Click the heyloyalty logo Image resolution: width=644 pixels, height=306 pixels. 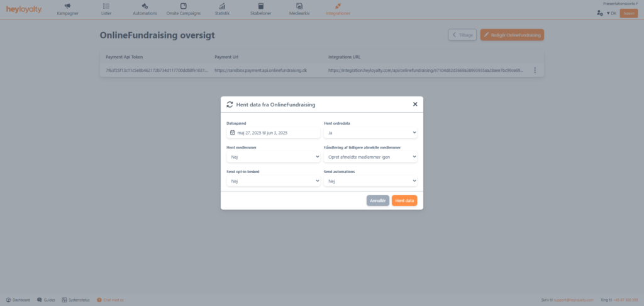point(24,9)
